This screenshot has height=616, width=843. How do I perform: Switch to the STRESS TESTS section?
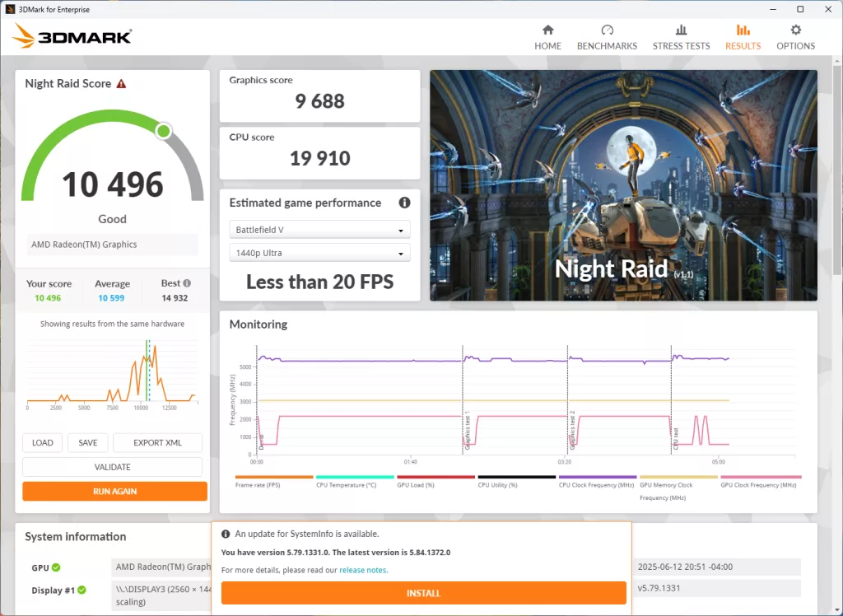(681, 37)
